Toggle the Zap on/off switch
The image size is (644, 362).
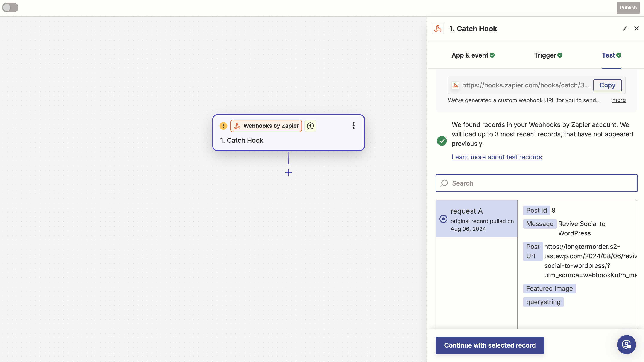tap(10, 8)
